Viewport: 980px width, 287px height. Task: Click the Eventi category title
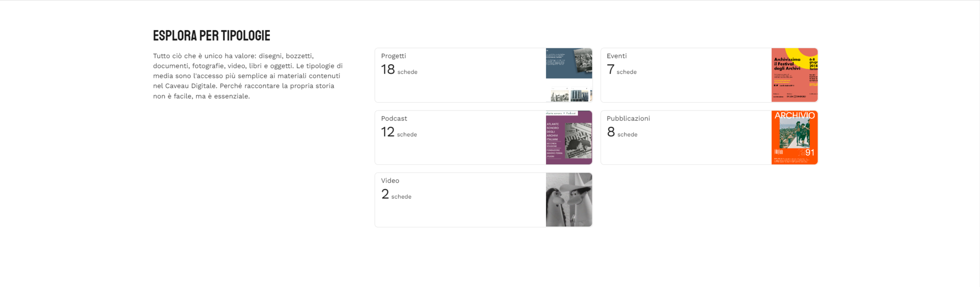click(x=616, y=56)
